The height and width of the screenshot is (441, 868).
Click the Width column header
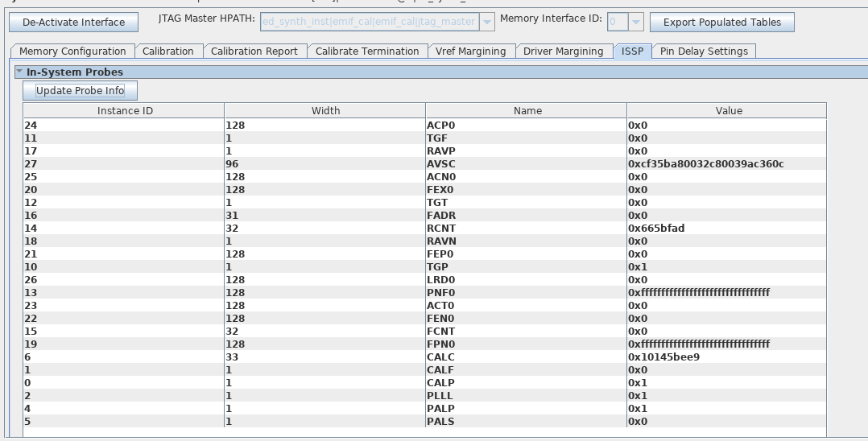[x=325, y=111]
